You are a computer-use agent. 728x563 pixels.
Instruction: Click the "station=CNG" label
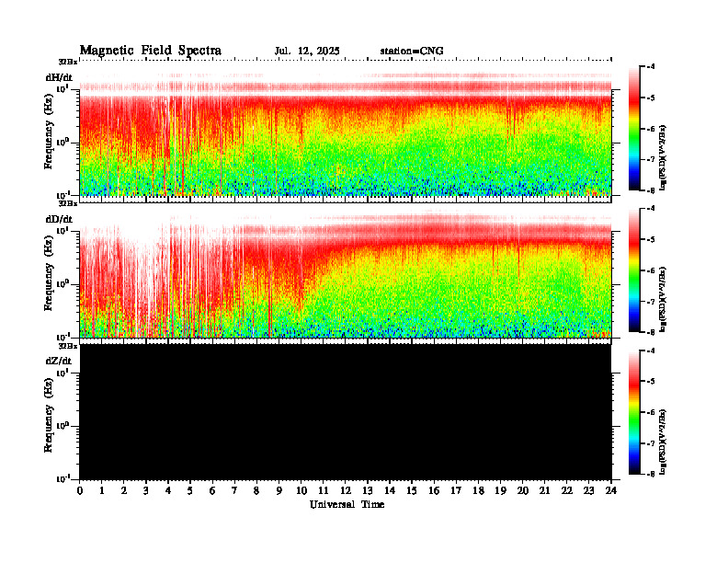(x=412, y=52)
